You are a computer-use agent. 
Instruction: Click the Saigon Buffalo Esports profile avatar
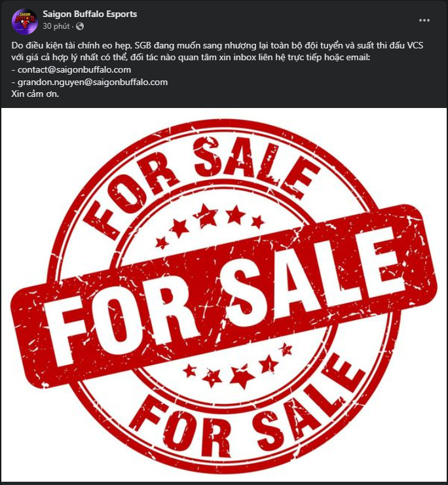25,21
